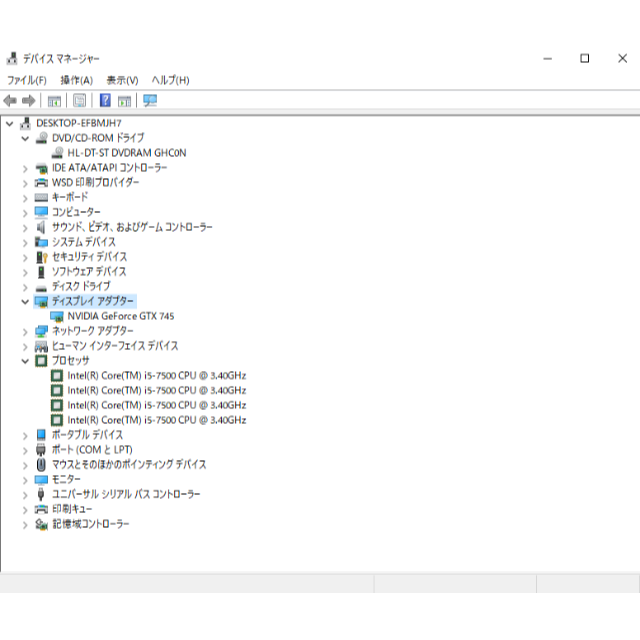Click scan for hardware changes monitor icon

(x=150, y=100)
